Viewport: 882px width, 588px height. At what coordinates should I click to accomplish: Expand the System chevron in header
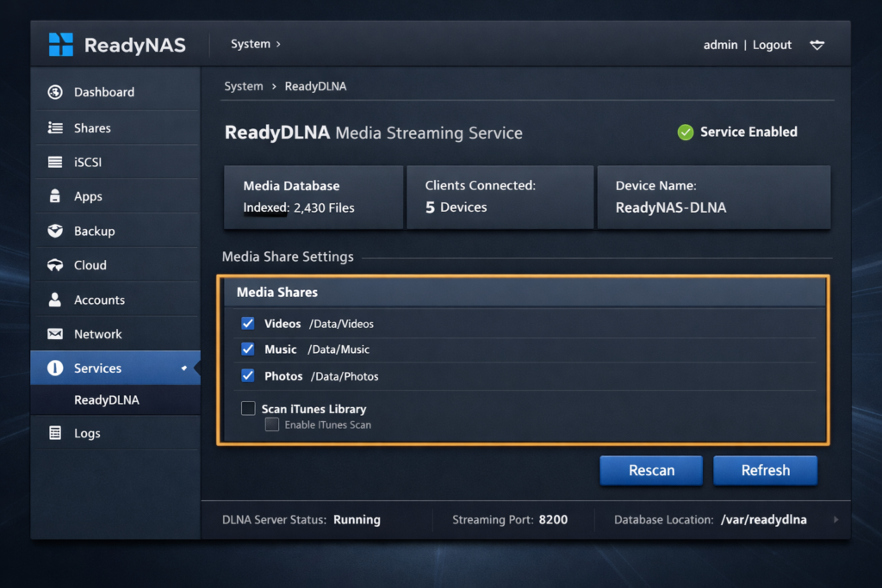[x=278, y=44]
